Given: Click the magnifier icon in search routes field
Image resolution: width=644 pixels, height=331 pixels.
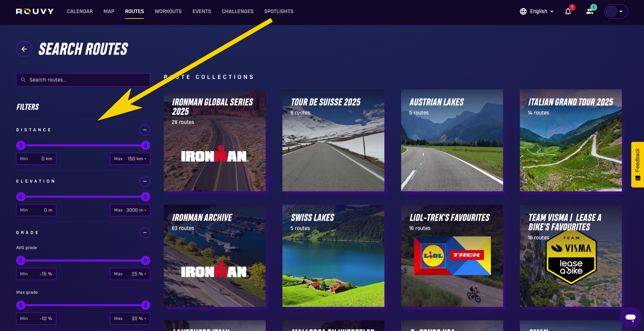Looking at the screenshot, I should (x=23, y=80).
